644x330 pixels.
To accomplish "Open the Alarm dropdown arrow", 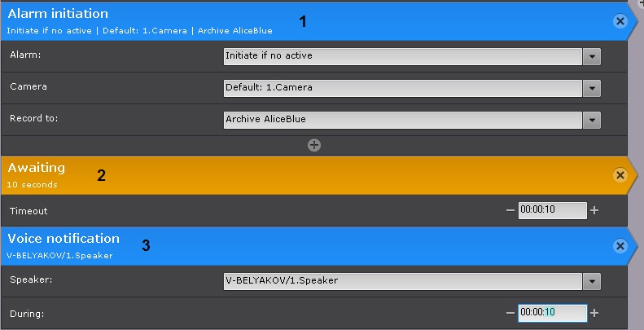I will point(592,56).
